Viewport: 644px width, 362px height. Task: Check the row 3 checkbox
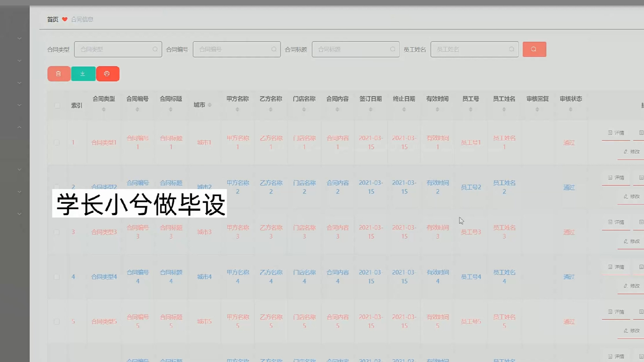pos(57,232)
